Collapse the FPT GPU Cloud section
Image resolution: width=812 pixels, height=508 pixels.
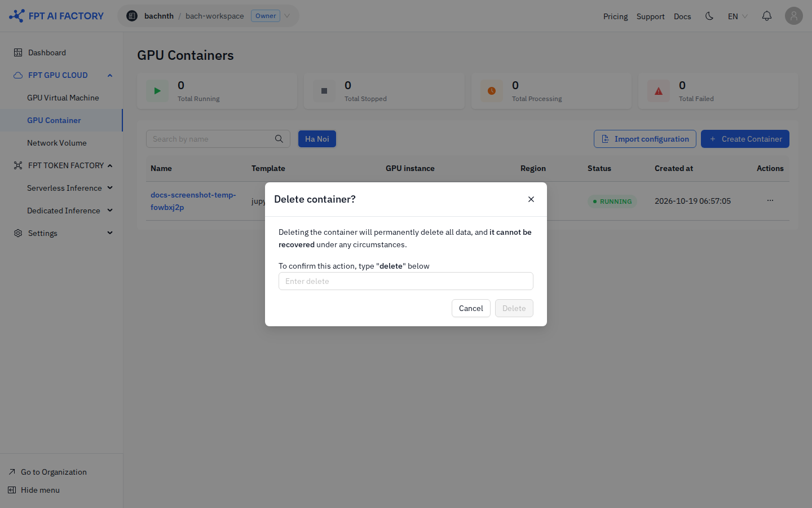[110, 75]
